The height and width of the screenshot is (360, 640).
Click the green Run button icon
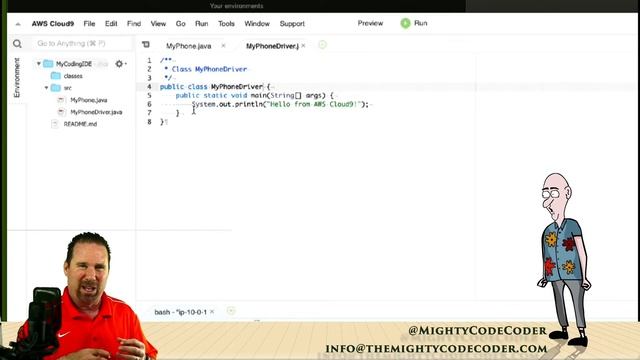pyautogui.click(x=405, y=23)
